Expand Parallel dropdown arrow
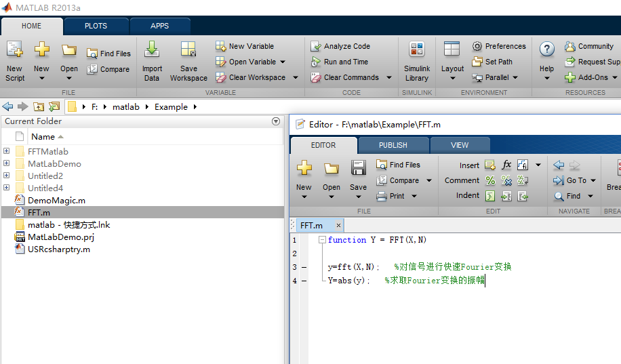 coord(515,77)
